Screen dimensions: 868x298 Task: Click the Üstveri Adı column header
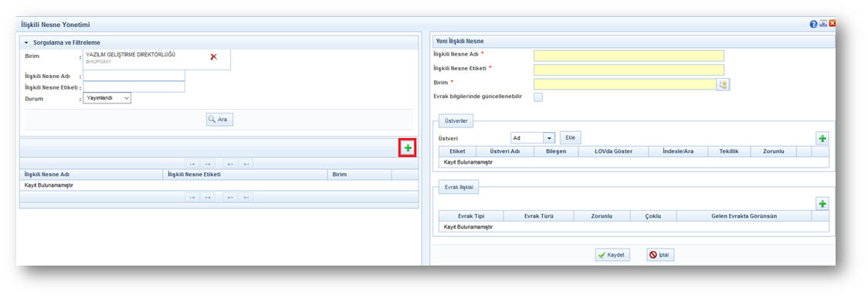click(504, 151)
